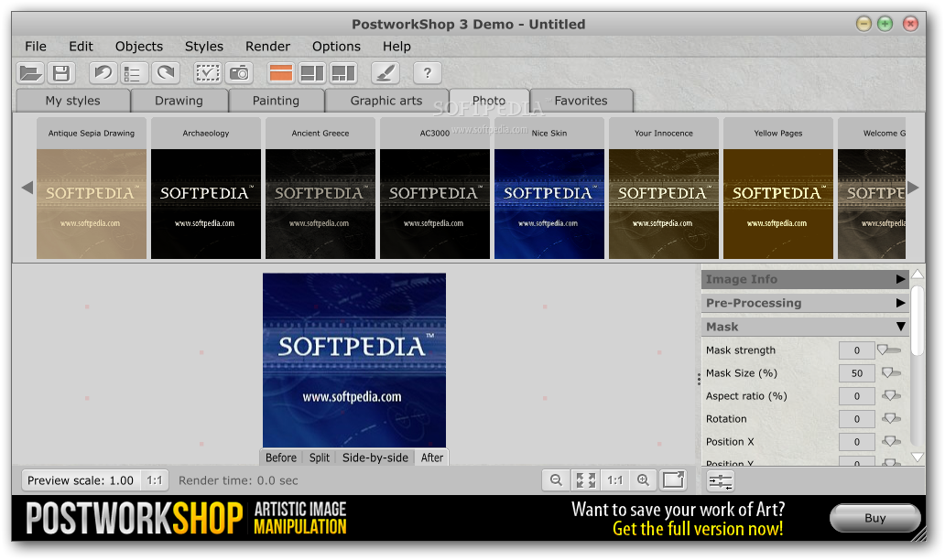Screen dimensions: 945x560
Task: Click the selection mask toolbar icon
Action: (x=207, y=73)
